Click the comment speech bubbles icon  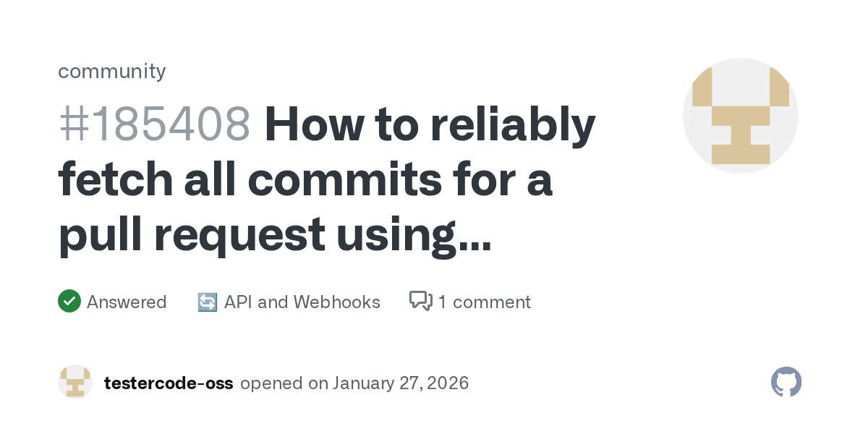click(420, 301)
